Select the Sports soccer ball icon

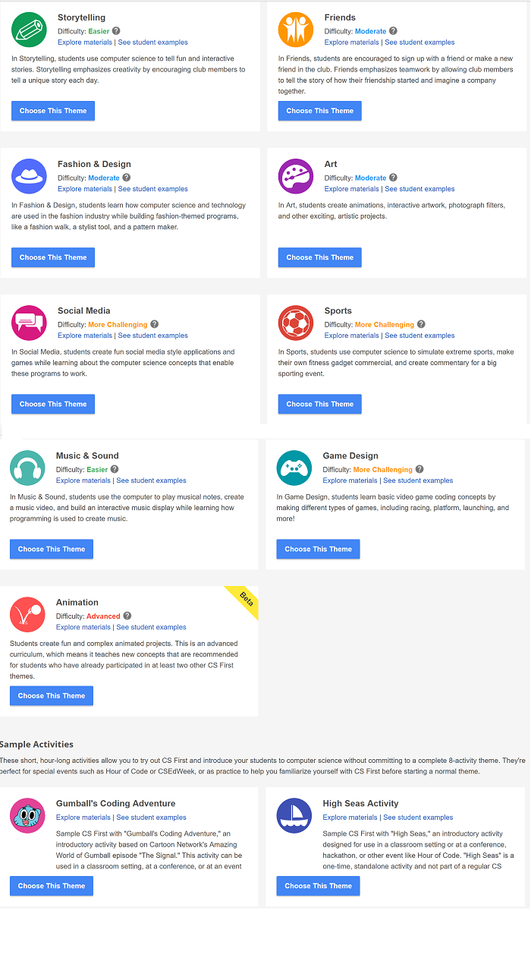(x=295, y=323)
